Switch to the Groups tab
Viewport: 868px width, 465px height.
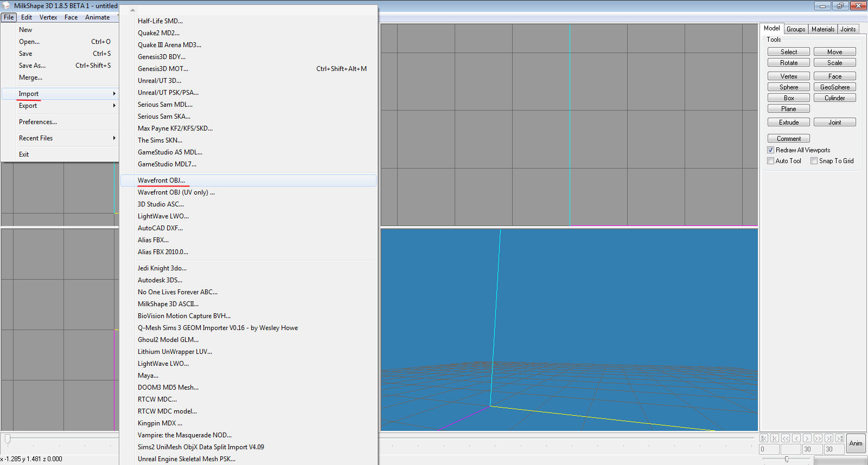(x=796, y=29)
